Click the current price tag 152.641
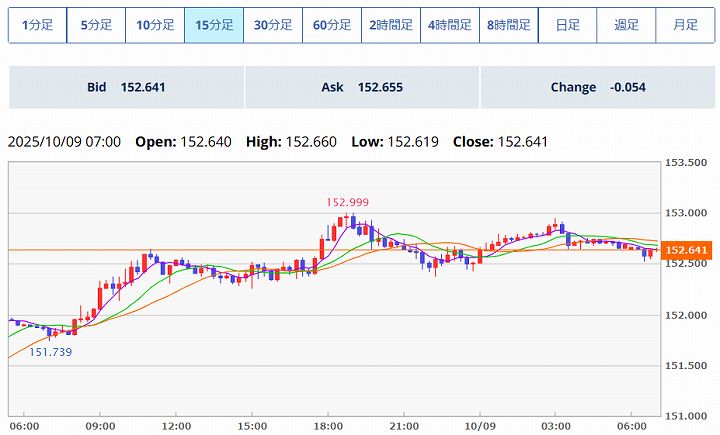 pos(686,250)
